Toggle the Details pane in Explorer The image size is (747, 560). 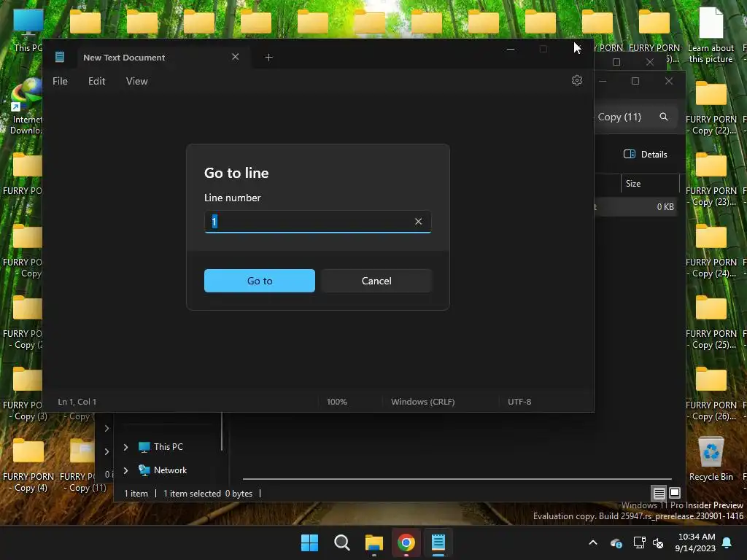tap(645, 155)
